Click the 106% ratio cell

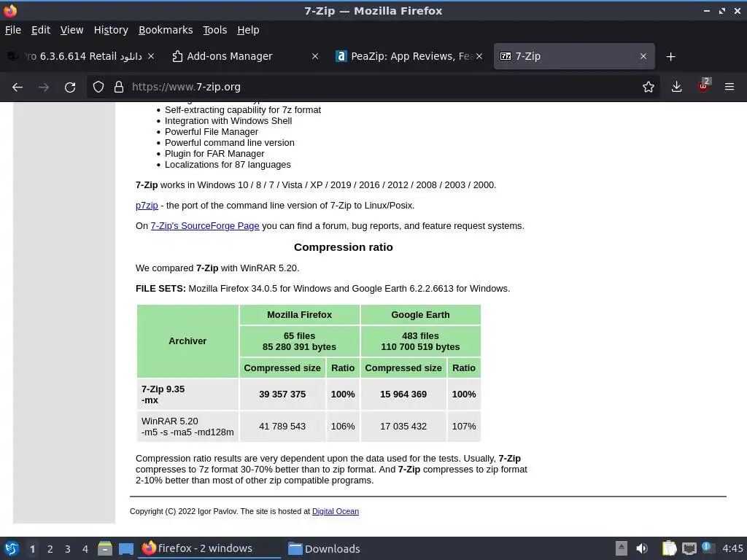pos(343,426)
